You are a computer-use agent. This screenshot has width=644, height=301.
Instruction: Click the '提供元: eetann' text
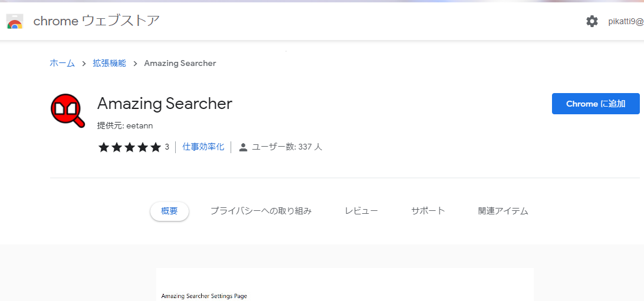(x=125, y=126)
